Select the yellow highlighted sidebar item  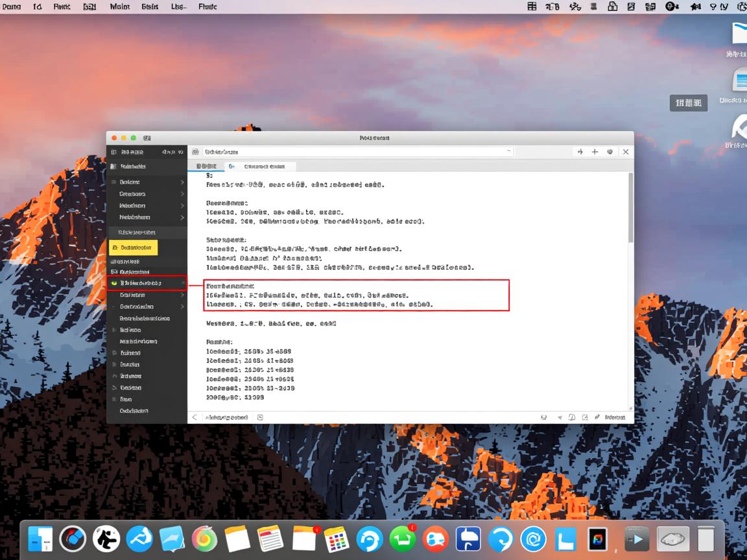134,248
